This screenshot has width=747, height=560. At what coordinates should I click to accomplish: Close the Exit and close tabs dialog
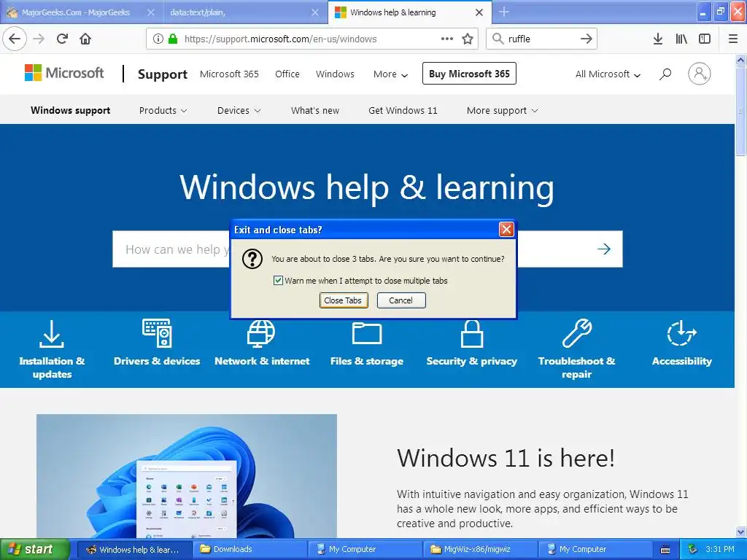(x=506, y=230)
